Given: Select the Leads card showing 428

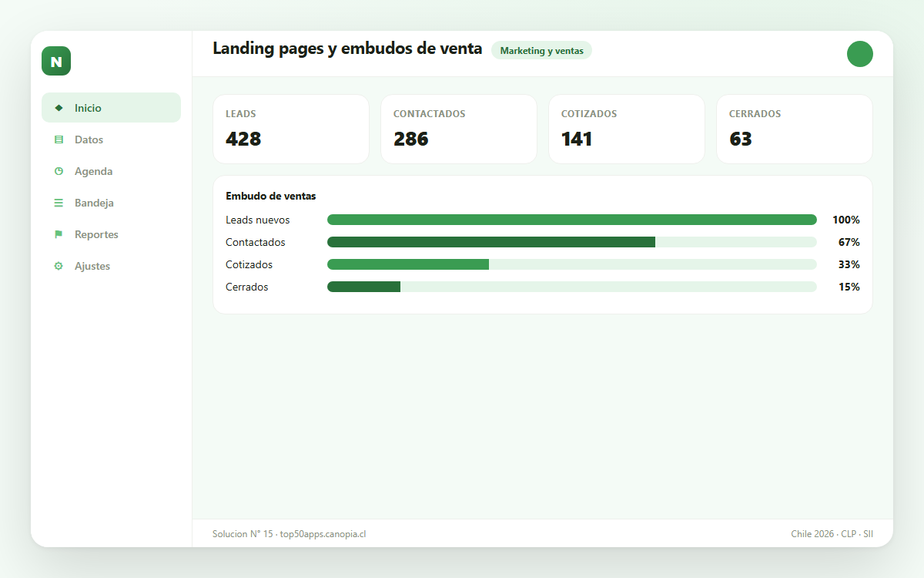Looking at the screenshot, I should coord(291,129).
